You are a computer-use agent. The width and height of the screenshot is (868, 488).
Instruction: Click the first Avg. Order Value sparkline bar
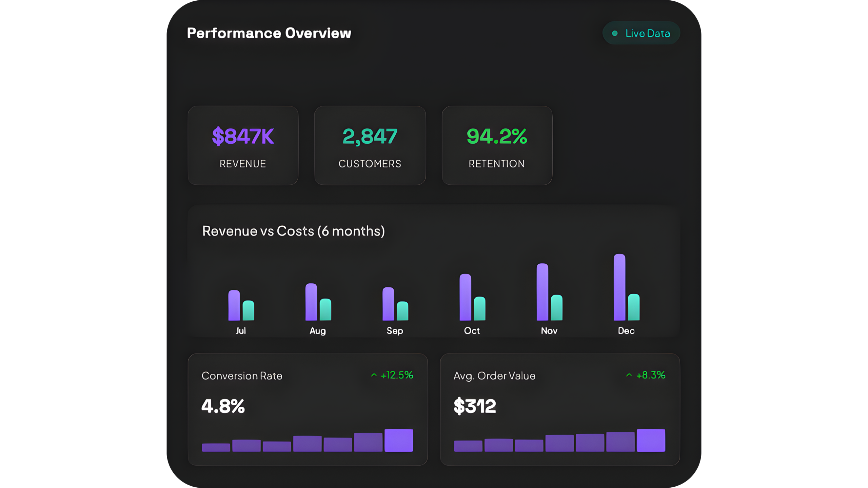(x=468, y=446)
